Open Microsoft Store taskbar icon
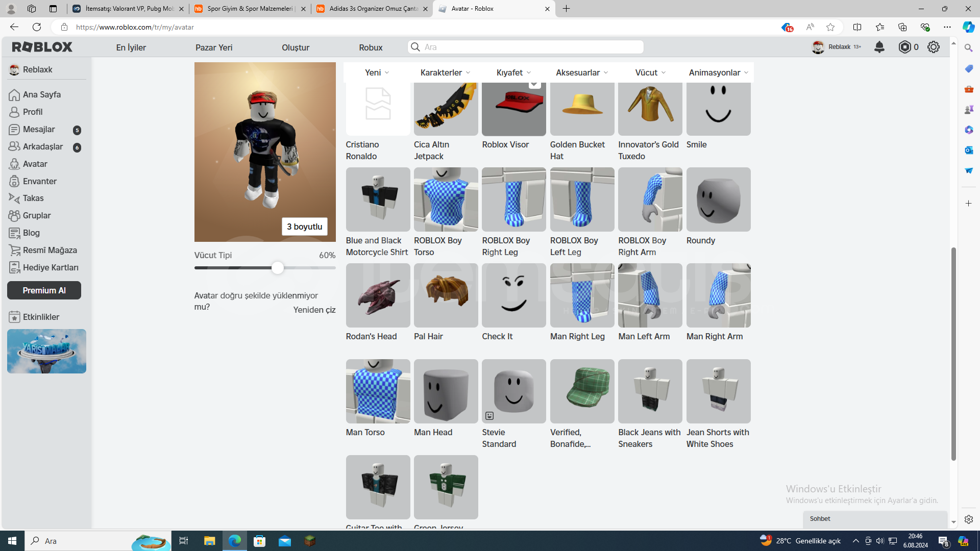The width and height of the screenshot is (980, 551). [x=260, y=541]
